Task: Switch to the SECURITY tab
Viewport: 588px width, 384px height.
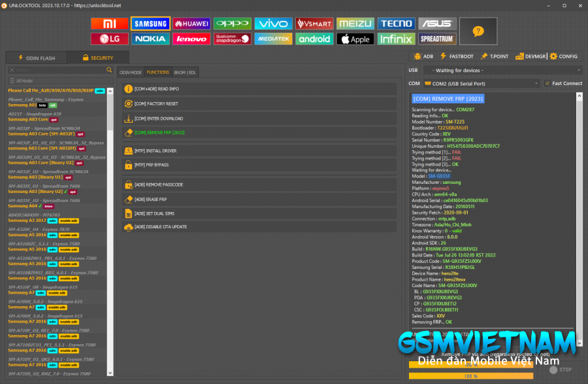Action: (x=98, y=58)
